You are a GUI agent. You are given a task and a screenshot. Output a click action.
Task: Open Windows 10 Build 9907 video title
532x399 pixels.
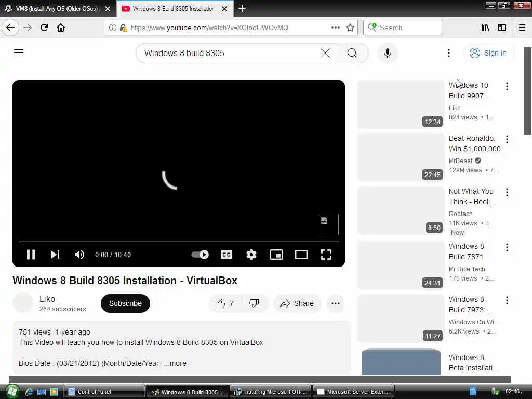469,90
